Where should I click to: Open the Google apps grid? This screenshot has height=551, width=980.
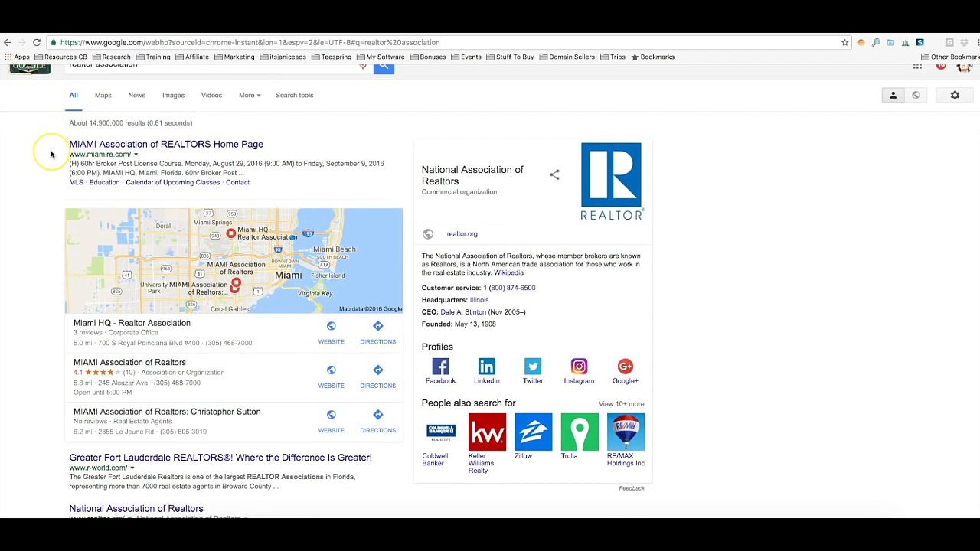click(917, 67)
